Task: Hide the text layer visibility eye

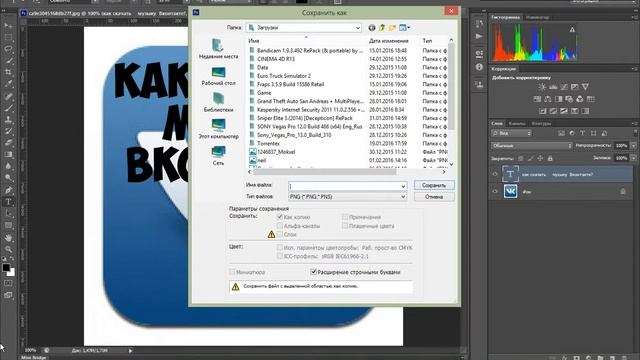Action: 495,174
